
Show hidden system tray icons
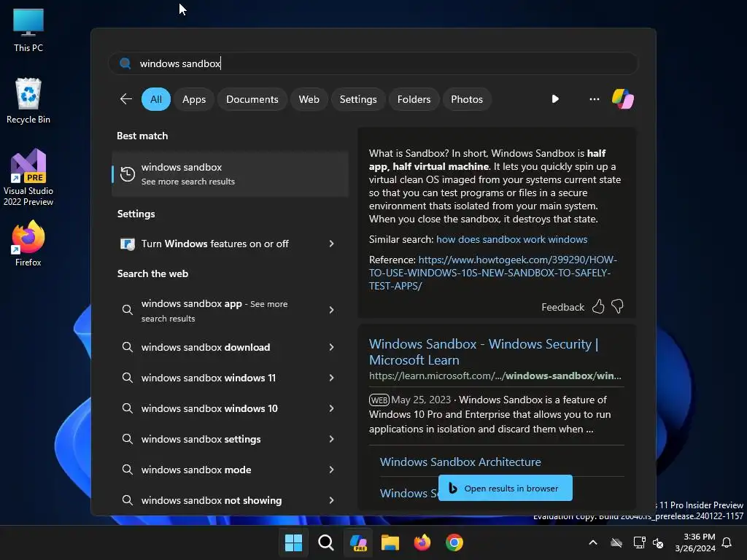[x=593, y=542]
